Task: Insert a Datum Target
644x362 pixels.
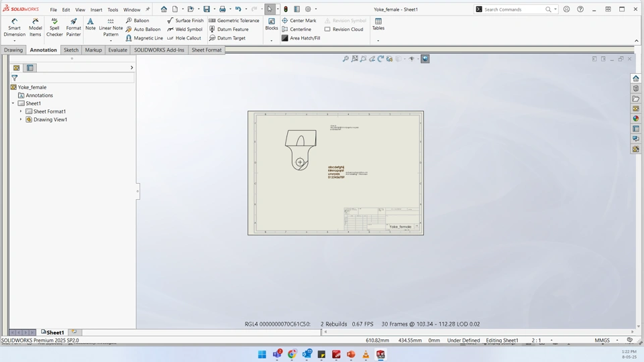Action: [227, 38]
